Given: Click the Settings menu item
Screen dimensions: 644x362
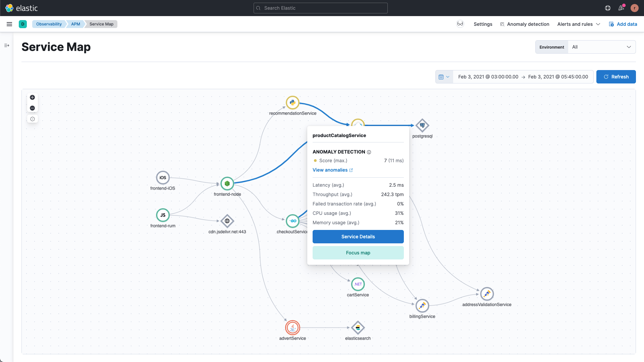Looking at the screenshot, I should [x=483, y=24].
